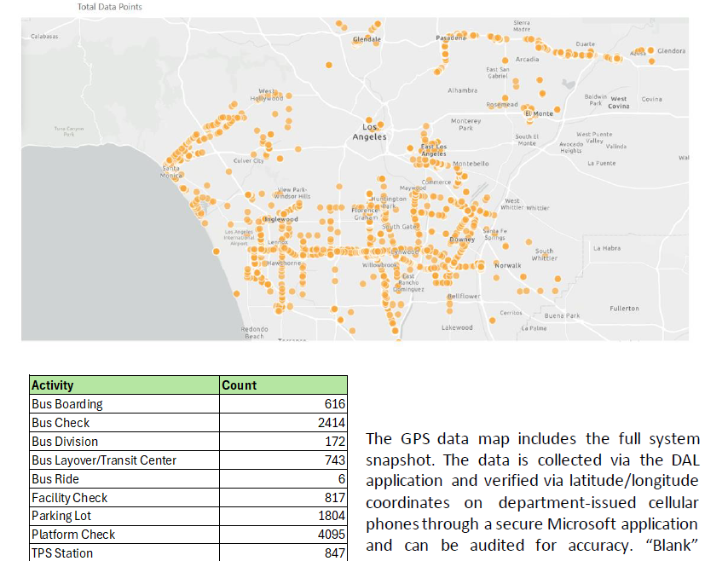Click the Fullerton map label
The width and height of the screenshot is (728, 561).
tap(624, 309)
